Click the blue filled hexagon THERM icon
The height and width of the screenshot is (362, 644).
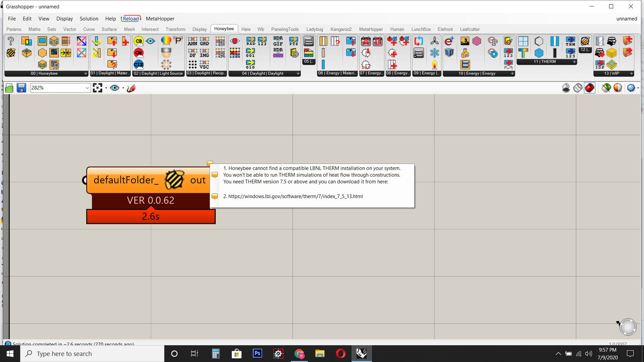click(539, 53)
